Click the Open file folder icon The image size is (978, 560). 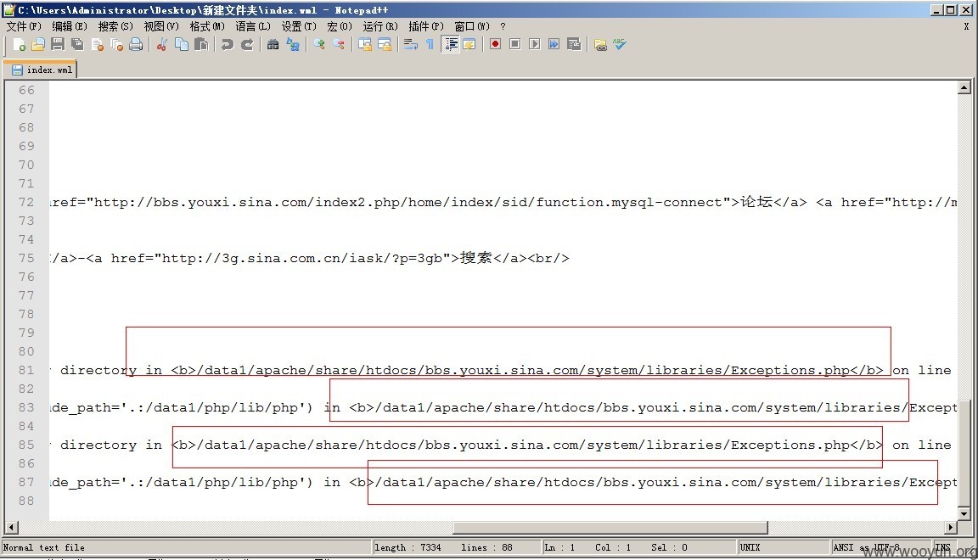click(x=38, y=44)
